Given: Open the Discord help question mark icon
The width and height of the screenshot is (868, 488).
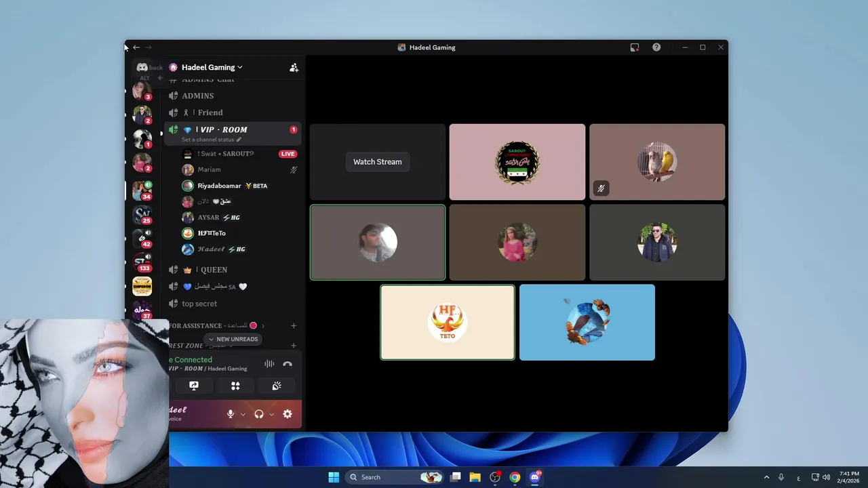Looking at the screenshot, I should click(656, 47).
